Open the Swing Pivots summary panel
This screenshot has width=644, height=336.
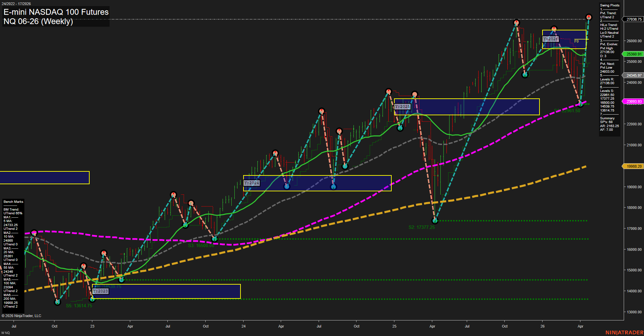[x=609, y=5]
